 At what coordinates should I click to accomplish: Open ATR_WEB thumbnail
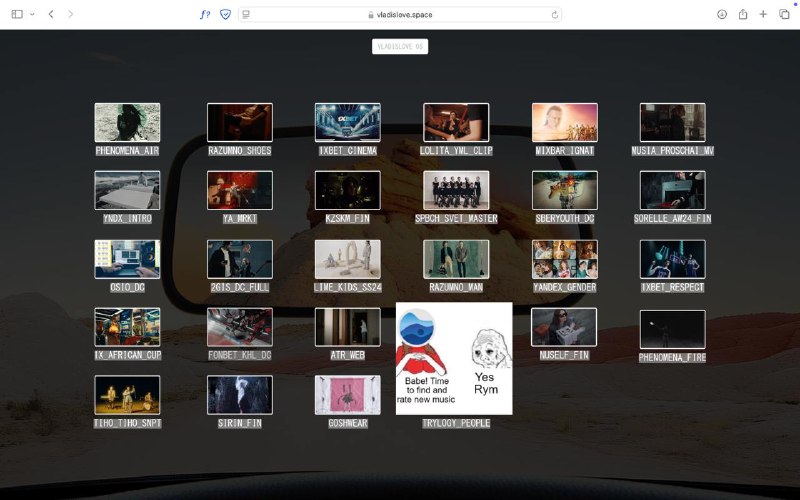(347, 327)
